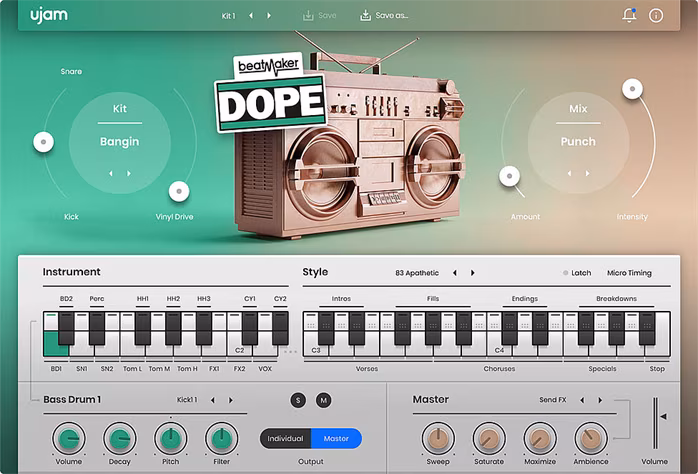Click the C2 key on Instrument keyboard

coord(239,350)
